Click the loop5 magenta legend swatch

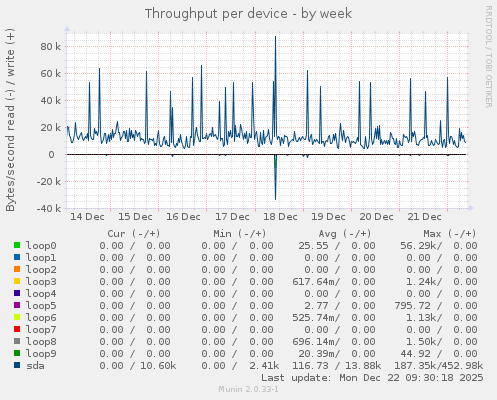pos(17,305)
